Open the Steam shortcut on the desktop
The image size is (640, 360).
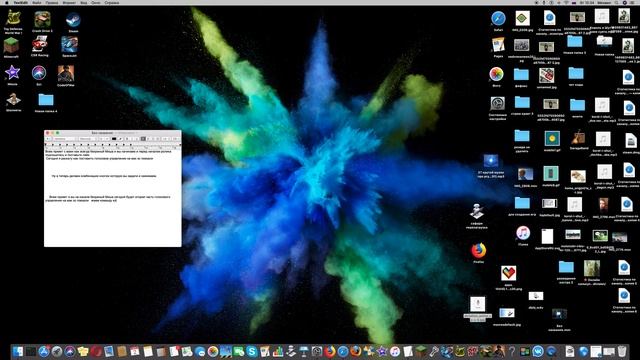(x=73, y=20)
